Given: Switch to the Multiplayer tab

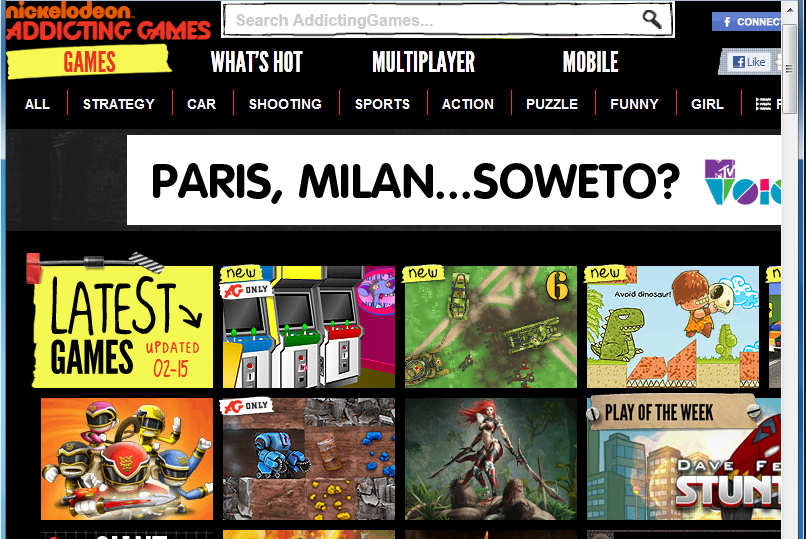Looking at the screenshot, I should (x=424, y=62).
